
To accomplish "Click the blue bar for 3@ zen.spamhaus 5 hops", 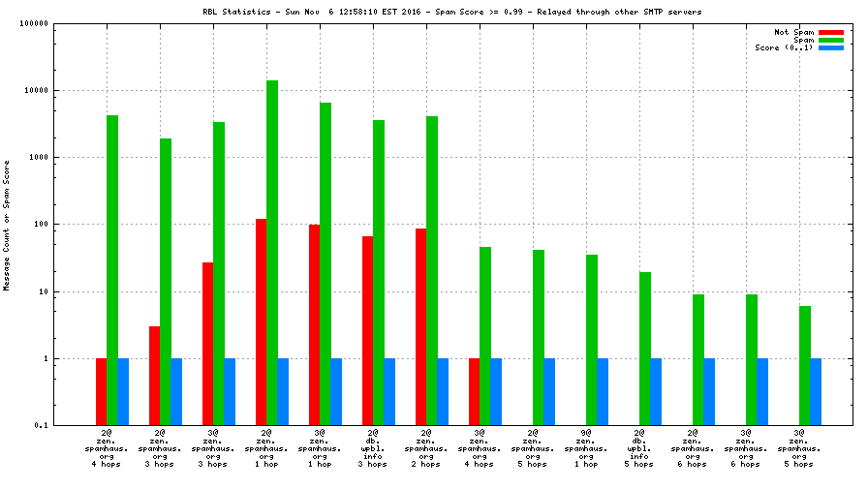I will pyautogui.click(x=816, y=391).
